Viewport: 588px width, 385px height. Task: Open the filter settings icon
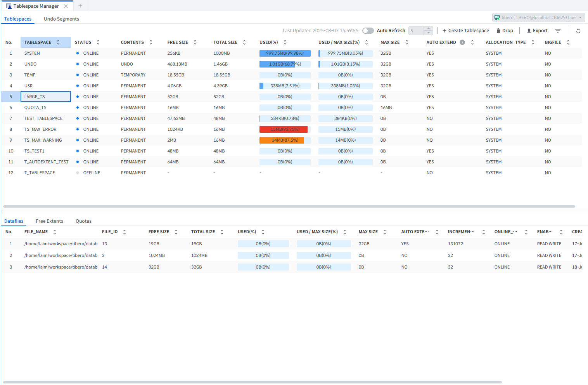tap(558, 31)
